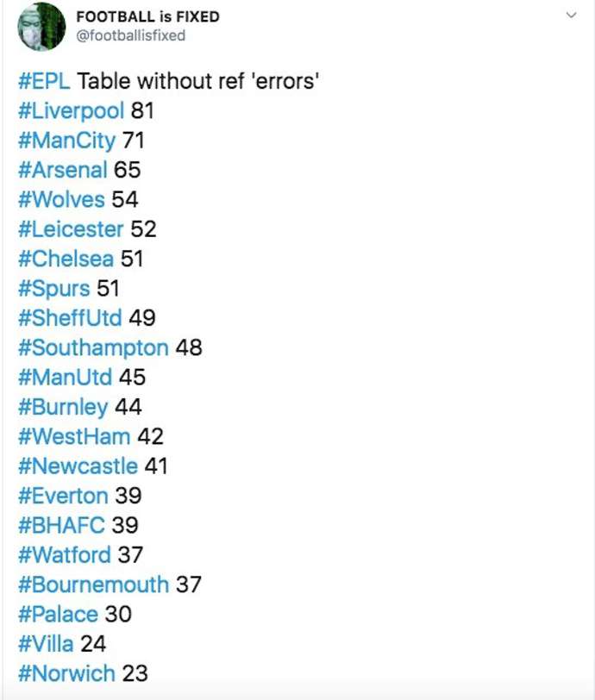Viewport: 595px width, 700px height.
Task: Click the #Spurs hashtag
Action: [54, 289]
